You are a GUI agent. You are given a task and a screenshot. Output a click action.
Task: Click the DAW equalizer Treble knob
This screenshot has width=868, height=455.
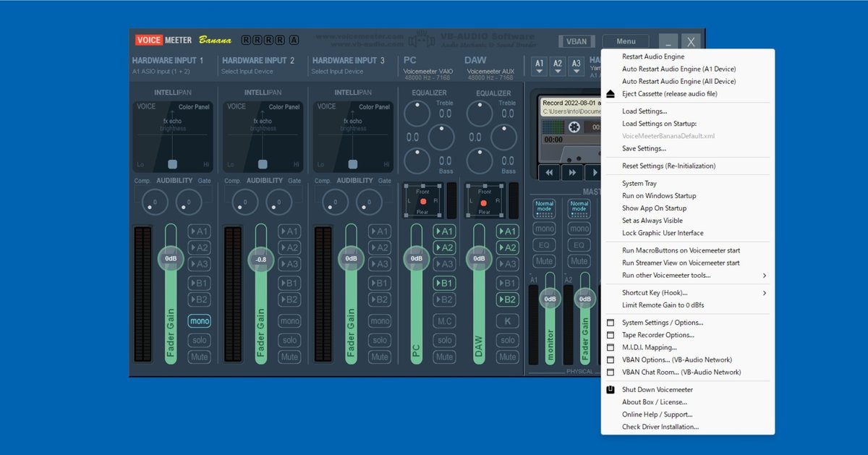(x=479, y=114)
